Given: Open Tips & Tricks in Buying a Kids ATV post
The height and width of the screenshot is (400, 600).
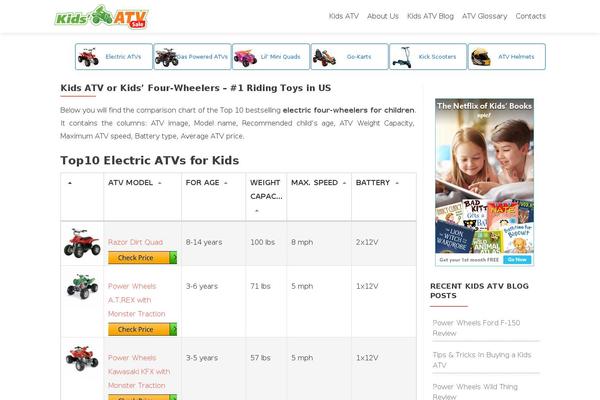Looking at the screenshot, I should click(482, 360).
